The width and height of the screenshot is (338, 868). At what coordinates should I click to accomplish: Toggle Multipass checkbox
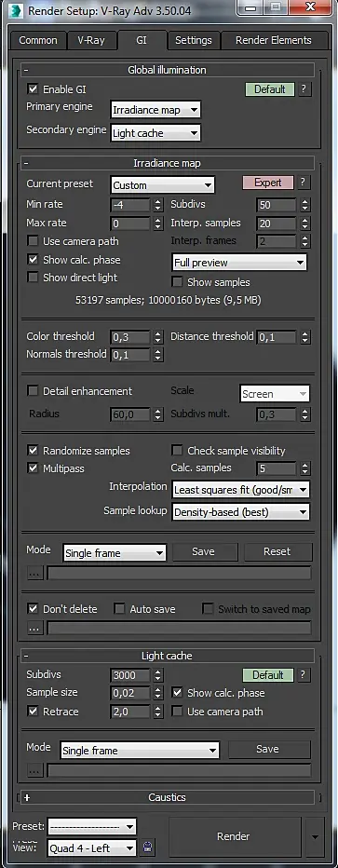[34, 468]
